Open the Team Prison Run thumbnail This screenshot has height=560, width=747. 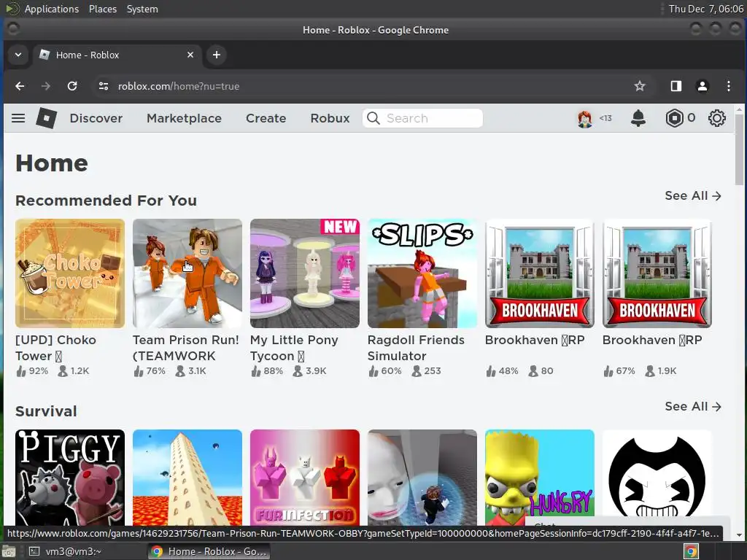[187, 273]
